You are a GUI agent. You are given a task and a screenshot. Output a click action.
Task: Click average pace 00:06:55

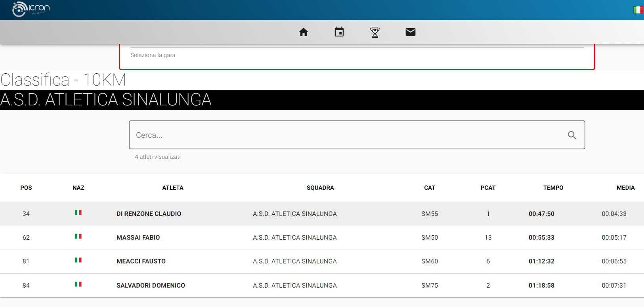(614, 261)
